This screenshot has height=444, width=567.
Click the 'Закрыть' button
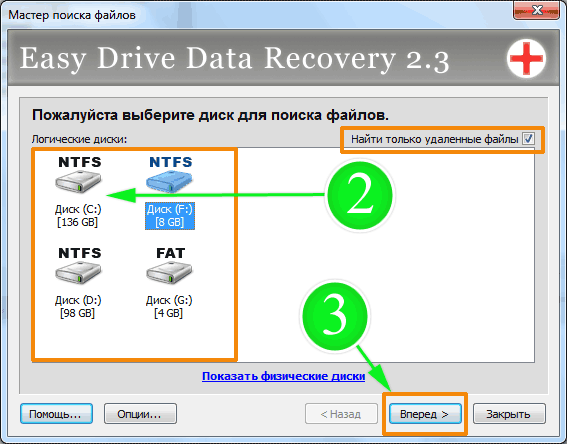pos(509,414)
